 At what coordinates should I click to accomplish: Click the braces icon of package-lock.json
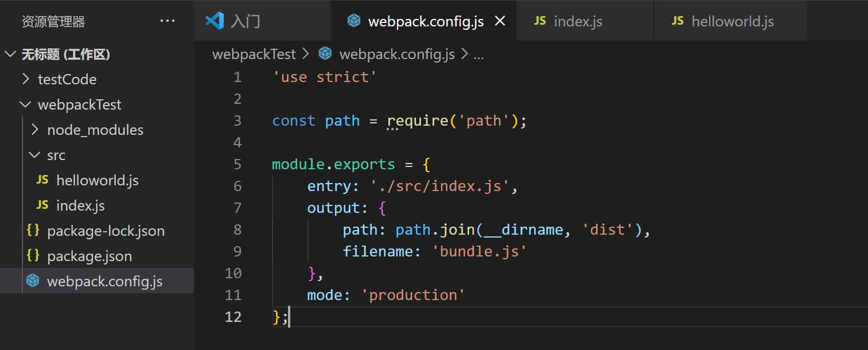pyautogui.click(x=33, y=230)
